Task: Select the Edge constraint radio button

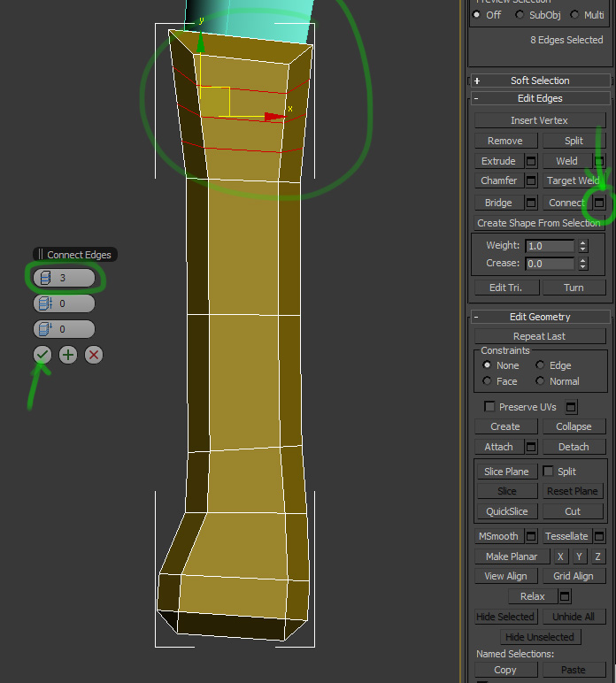Action: 540,365
